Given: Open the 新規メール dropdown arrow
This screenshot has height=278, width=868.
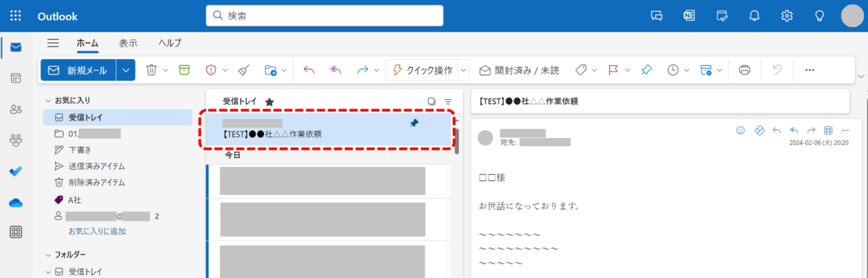Looking at the screenshot, I should point(126,70).
